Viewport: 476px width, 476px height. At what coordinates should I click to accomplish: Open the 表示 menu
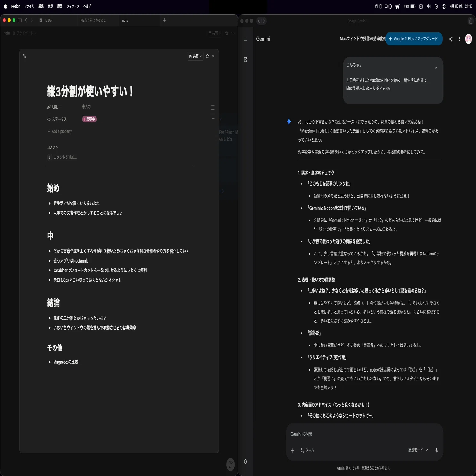50,6
